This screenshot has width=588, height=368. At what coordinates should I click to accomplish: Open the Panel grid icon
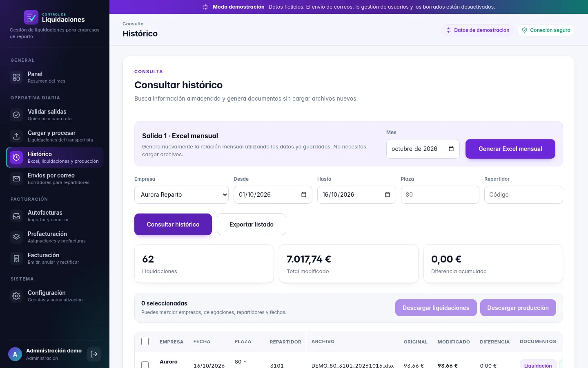(16, 77)
